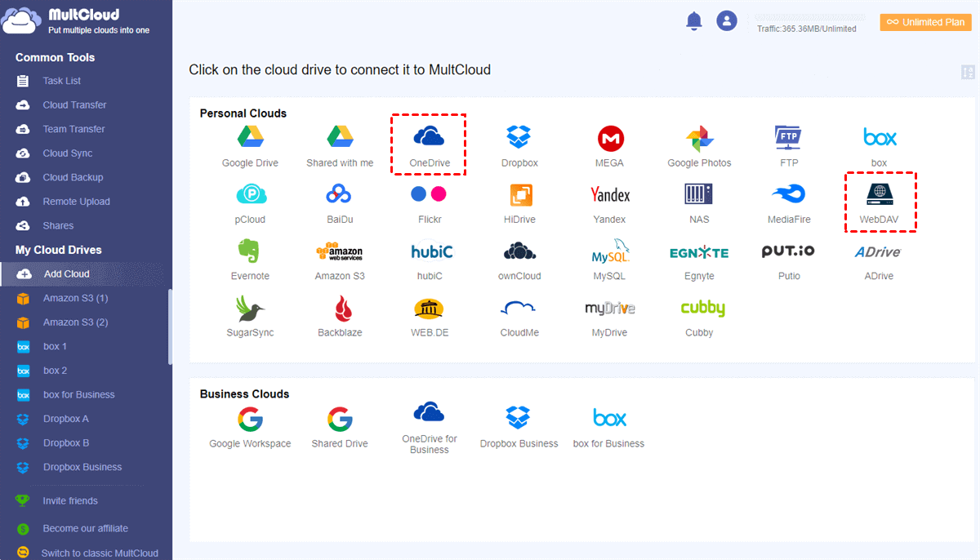
Task: Select Add Cloud in sidebar
Action: [86, 274]
